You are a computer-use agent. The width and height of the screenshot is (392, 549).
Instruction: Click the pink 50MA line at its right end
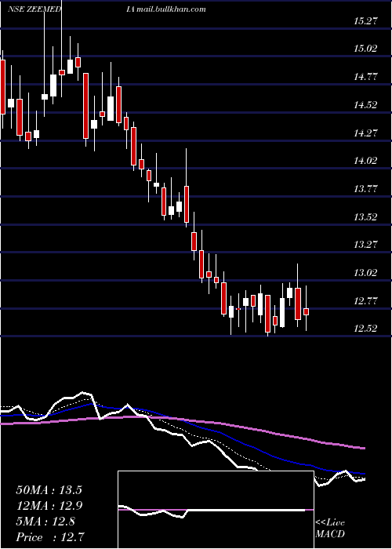(362, 448)
